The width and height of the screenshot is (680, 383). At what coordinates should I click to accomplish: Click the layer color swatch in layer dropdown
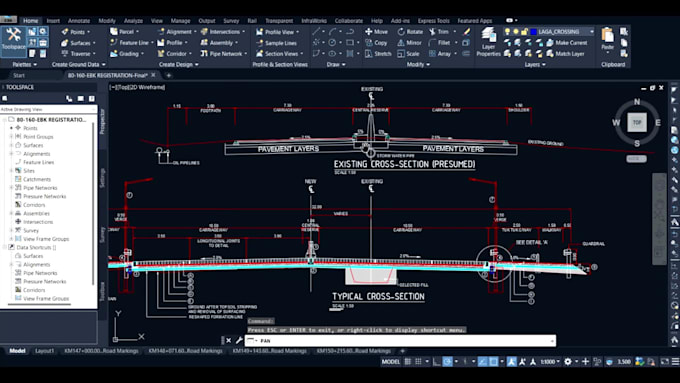pos(533,32)
